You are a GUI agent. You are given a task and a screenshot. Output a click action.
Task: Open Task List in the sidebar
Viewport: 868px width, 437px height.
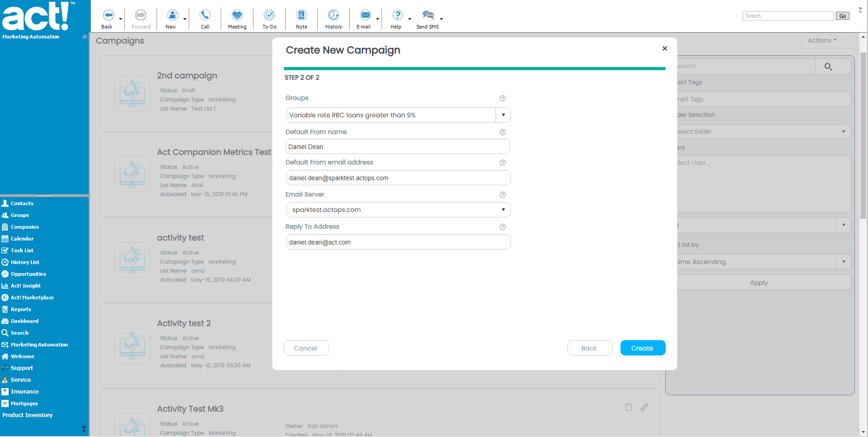(x=22, y=250)
